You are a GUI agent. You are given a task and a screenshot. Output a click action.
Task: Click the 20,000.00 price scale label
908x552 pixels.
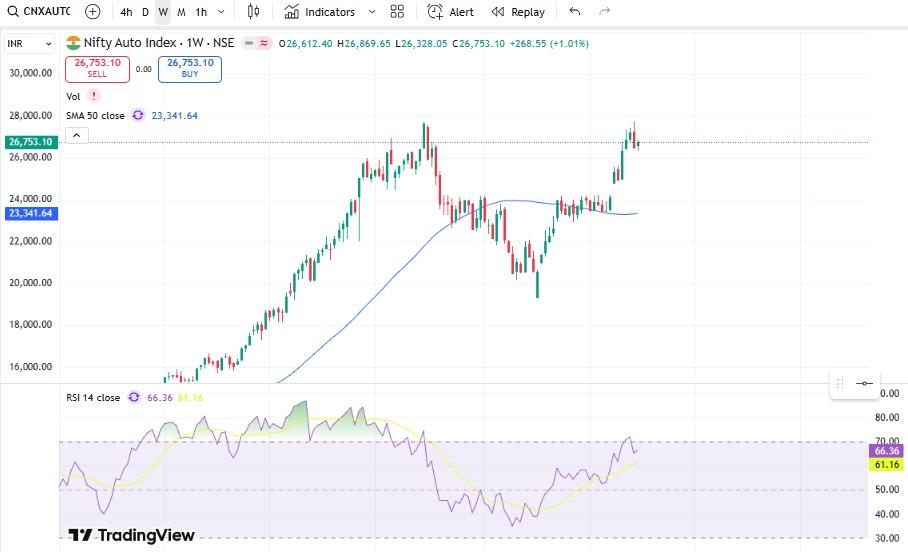point(31,283)
